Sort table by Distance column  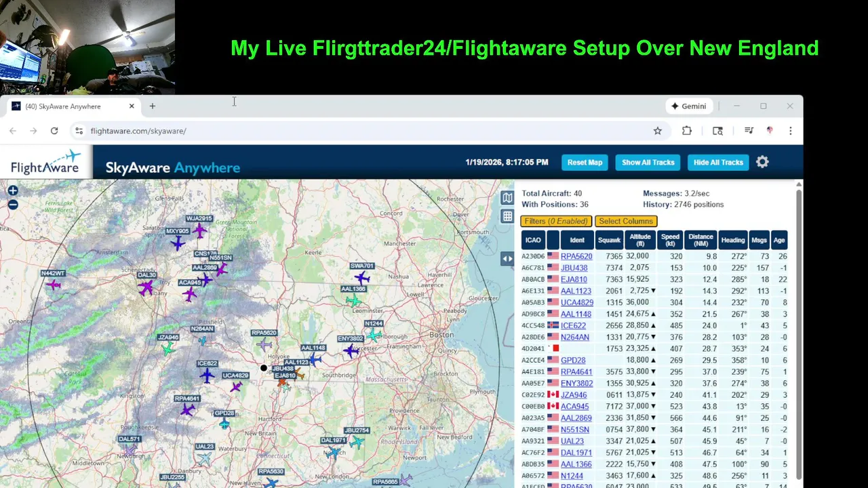point(701,240)
